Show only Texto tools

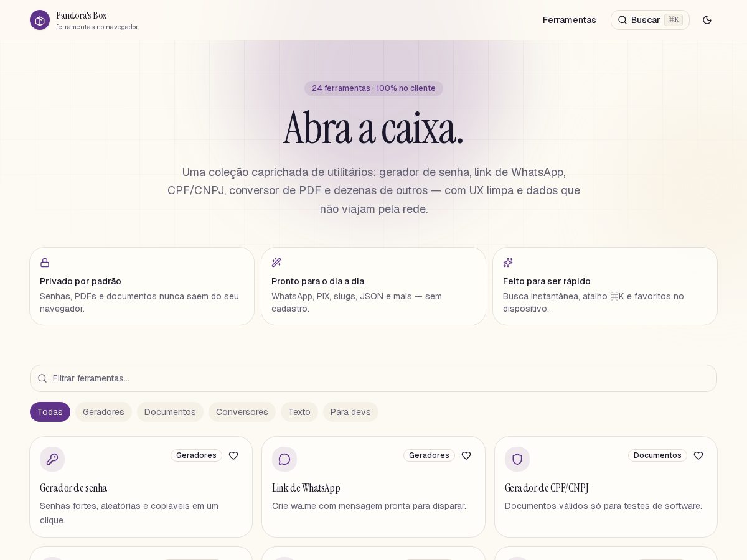[x=299, y=412]
